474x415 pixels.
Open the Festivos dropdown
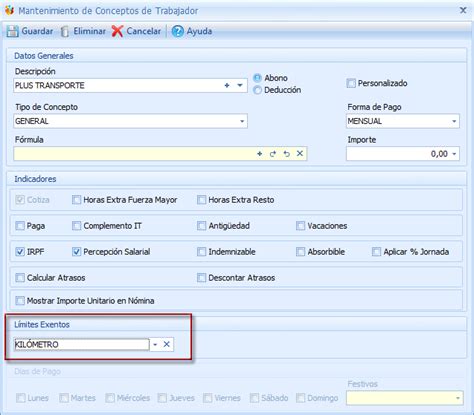point(458,398)
